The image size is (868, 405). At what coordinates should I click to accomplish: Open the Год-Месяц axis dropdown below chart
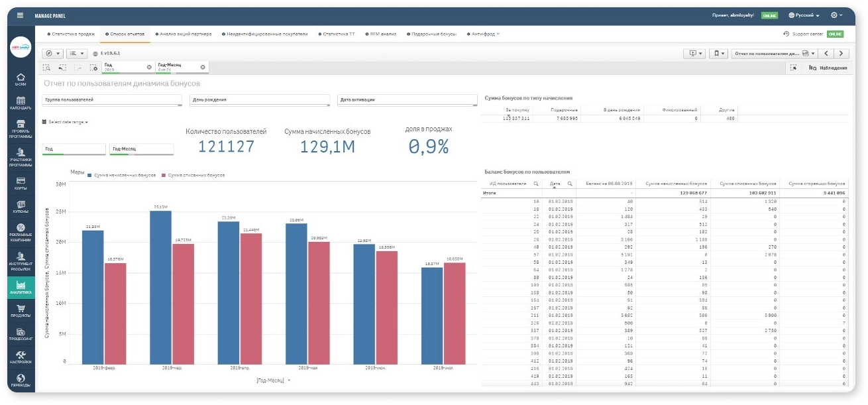point(274,380)
